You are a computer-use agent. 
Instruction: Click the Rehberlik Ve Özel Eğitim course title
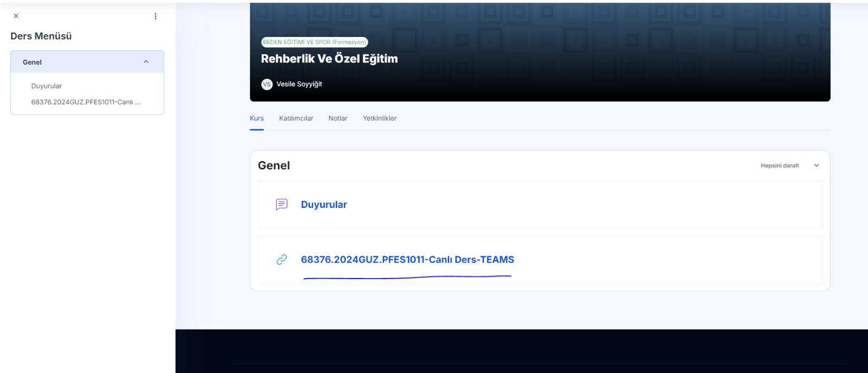(x=329, y=59)
